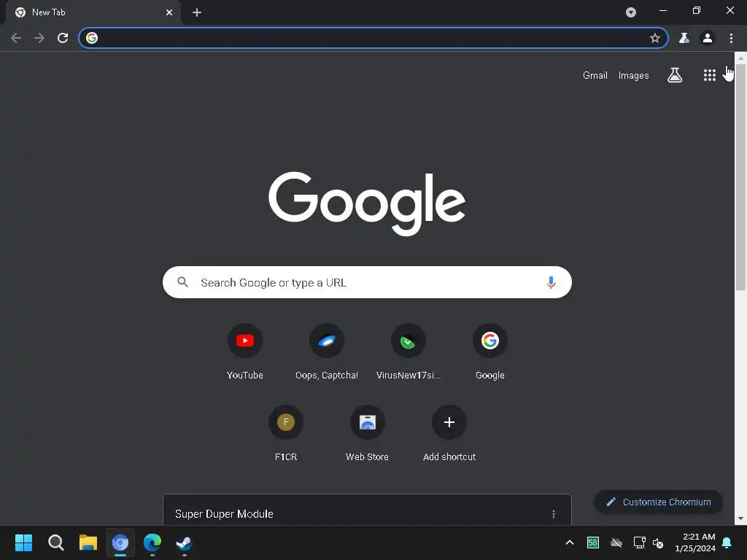747x560 pixels.
Task: Close the New Tab tab
Action: point(169,12)
